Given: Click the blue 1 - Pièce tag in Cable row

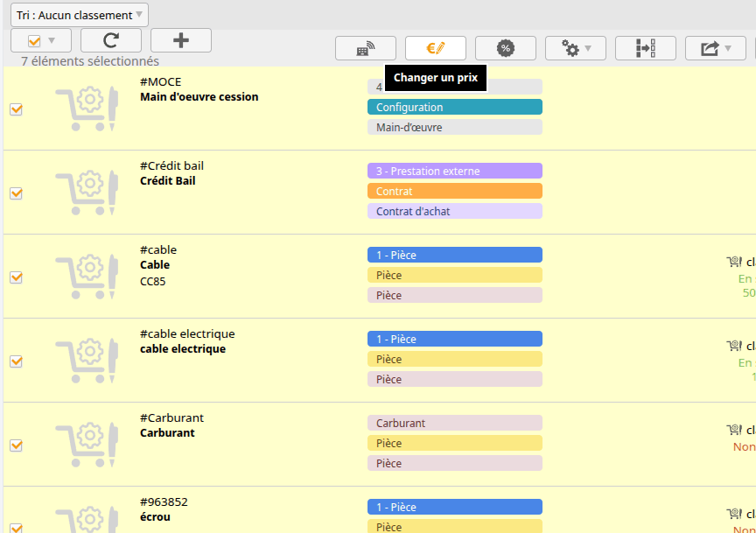Looking at the screenshot, I should (455, 255).
